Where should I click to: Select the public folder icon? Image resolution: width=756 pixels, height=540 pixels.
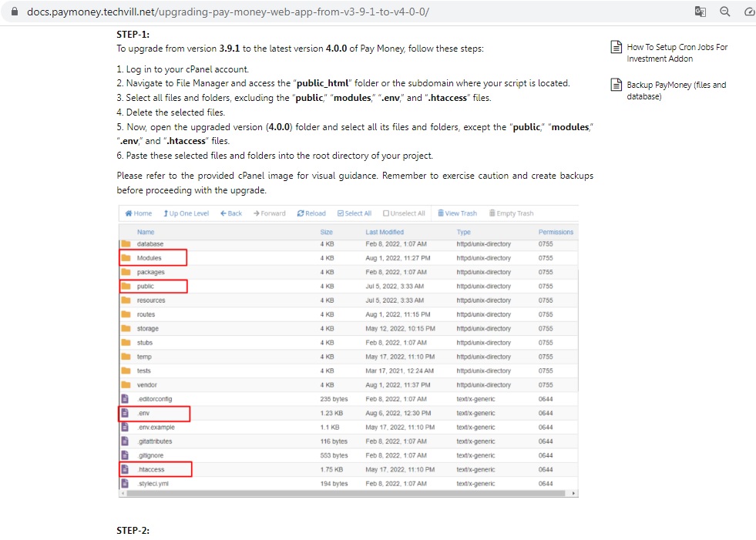[126, 286]
